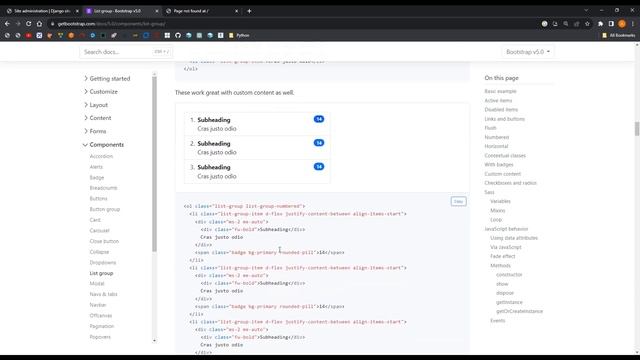Toggle the browser side panel icon
This screenshot has width=640, height=360.
(x=611, y=24)
